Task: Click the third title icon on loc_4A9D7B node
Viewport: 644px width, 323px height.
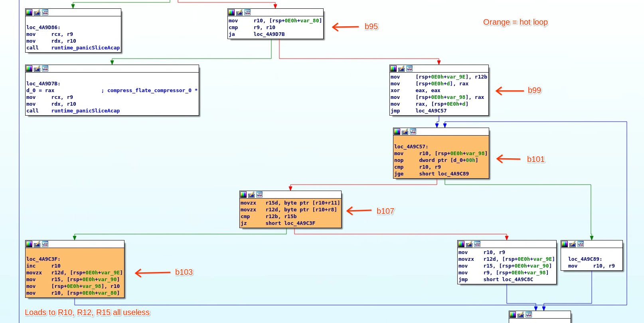Action: (45, 69)
